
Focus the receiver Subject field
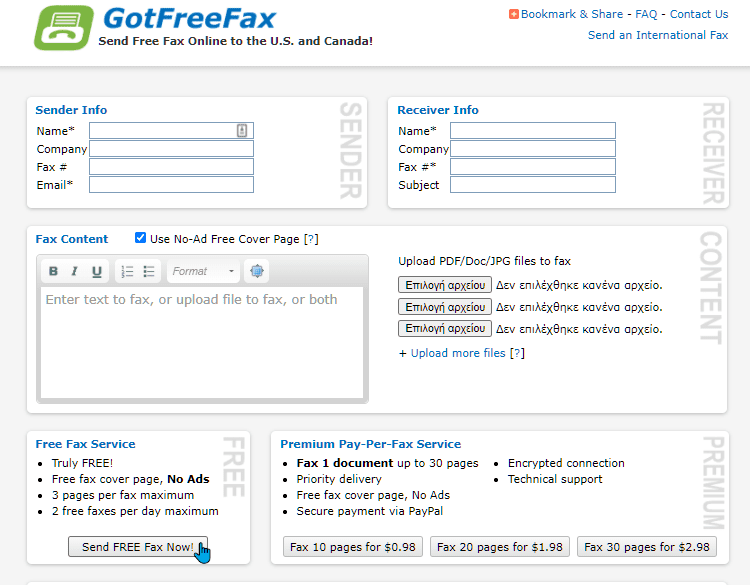click(533, 185)
